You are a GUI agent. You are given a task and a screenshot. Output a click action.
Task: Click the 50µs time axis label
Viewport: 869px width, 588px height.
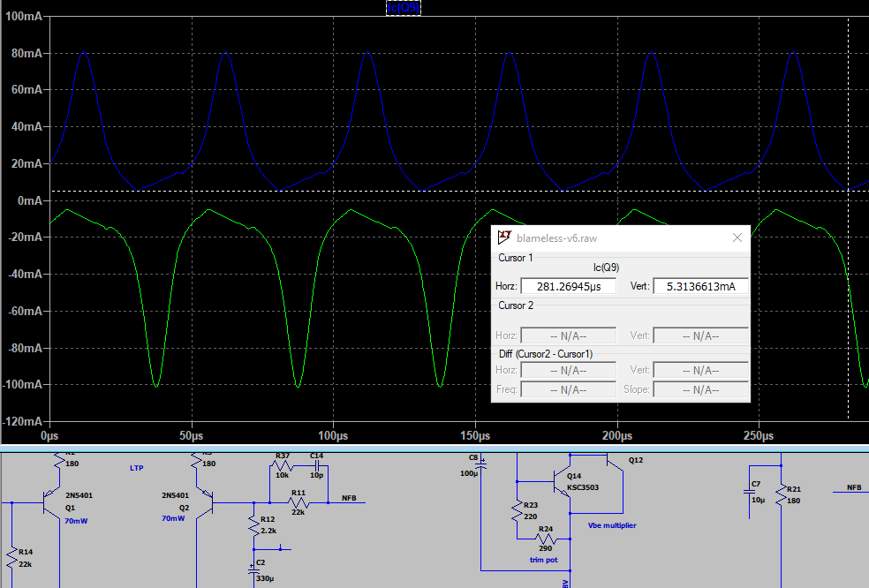point(192,435)
